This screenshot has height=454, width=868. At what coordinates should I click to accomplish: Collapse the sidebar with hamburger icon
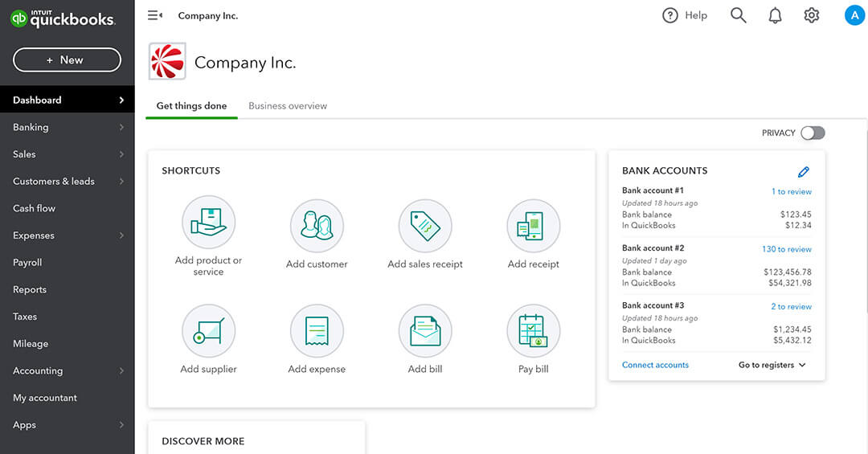[155, 15]
